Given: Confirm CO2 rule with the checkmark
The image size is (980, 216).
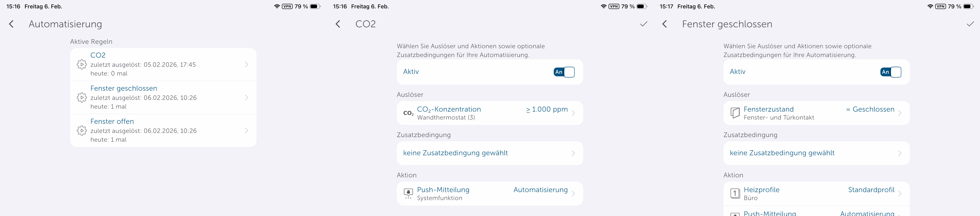Looking at the screenshot, I should 643,24.
